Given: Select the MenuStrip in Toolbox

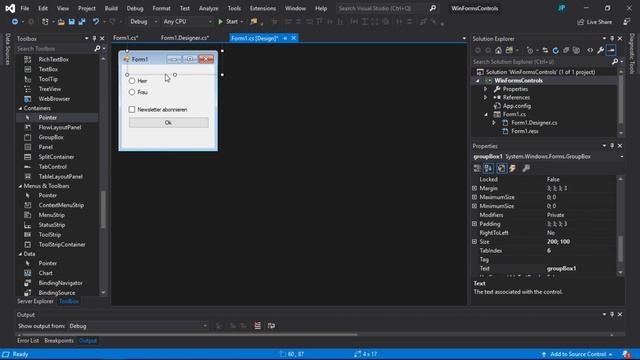Looking at the screenshot, I should [x=51, y=215].
